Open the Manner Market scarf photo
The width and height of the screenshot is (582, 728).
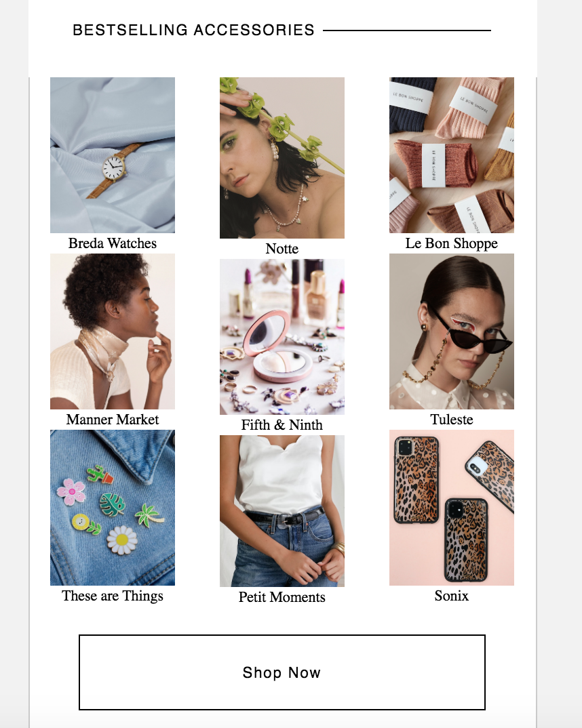point(113,331)
